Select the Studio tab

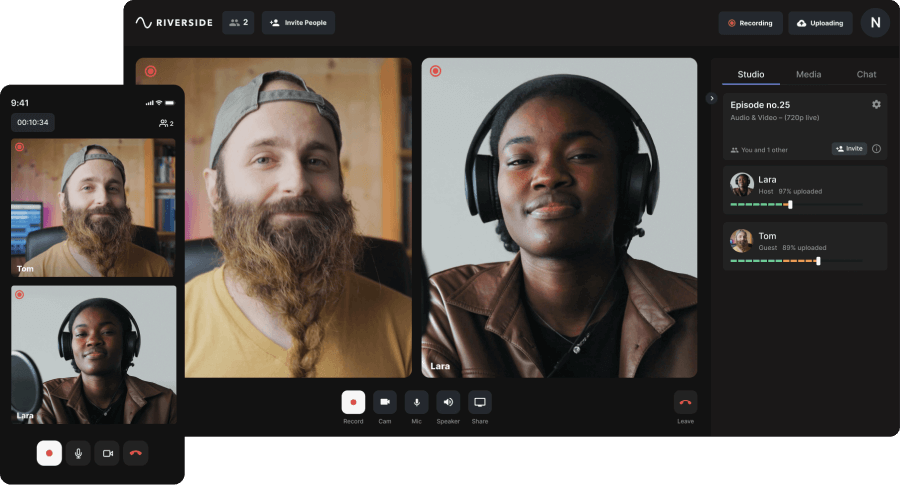751,75
